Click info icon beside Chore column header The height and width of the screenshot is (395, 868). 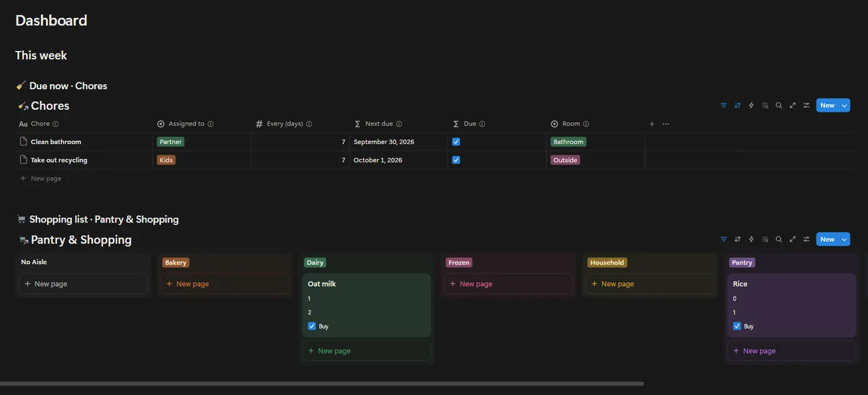point(56,124)
